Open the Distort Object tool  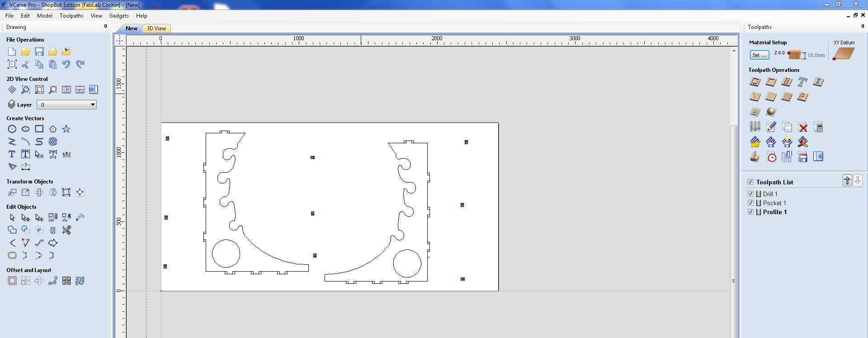coord(66,192)
